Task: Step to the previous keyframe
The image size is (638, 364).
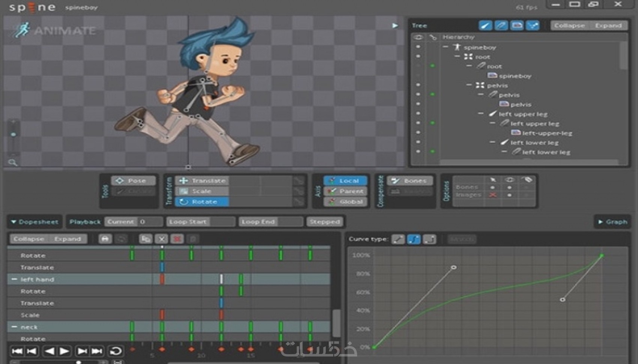Action: (x=32, y=351)
